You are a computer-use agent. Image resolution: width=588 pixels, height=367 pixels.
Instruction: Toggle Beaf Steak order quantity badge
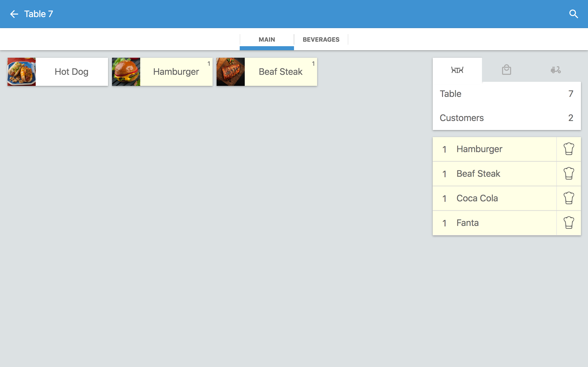click(313, 63)
